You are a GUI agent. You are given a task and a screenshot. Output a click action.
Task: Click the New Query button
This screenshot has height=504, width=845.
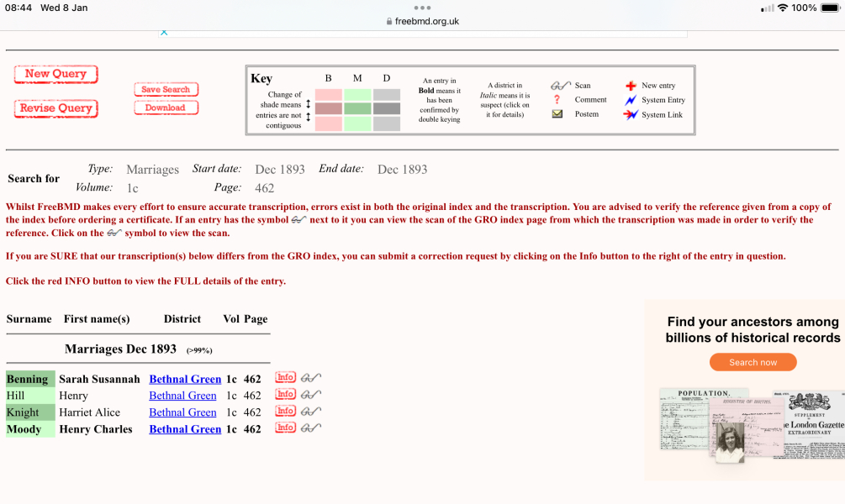[55, 74]
